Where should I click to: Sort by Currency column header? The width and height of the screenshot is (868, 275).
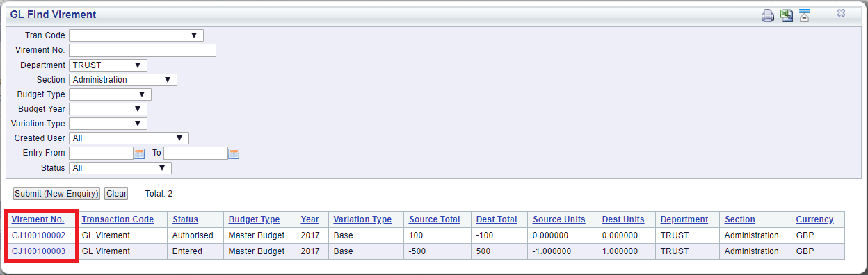(x=814, y=219)
